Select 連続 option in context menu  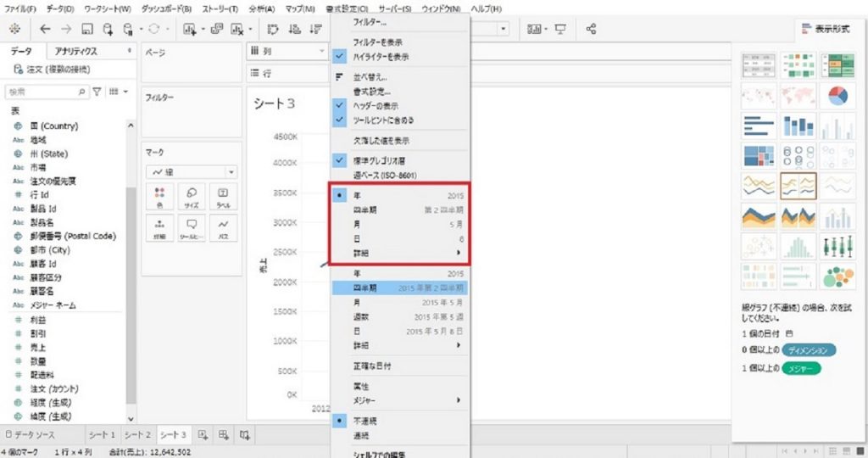tap(400, 436)
